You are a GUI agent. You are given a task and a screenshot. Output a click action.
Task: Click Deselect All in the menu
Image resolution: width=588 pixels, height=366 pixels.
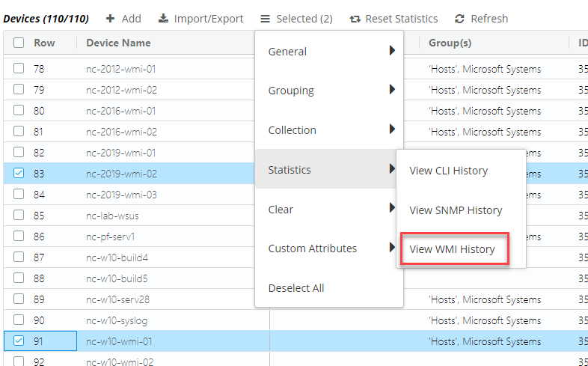296,288
